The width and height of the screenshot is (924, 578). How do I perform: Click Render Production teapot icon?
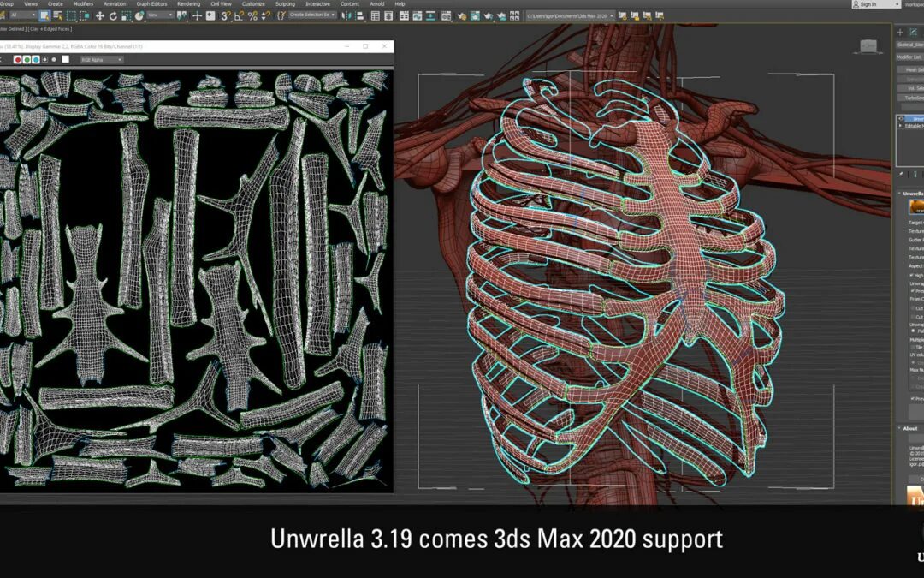489,16
